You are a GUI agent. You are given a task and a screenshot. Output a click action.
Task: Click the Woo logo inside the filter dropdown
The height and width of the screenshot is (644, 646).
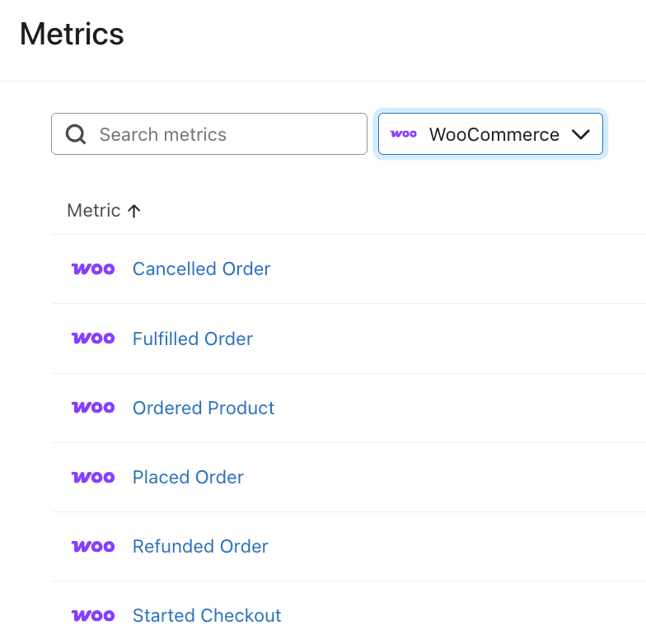pos(404,134)
